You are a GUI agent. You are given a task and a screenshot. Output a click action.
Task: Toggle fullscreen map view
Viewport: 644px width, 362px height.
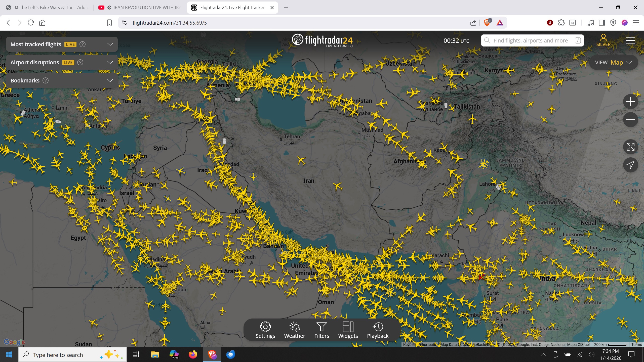630,147
